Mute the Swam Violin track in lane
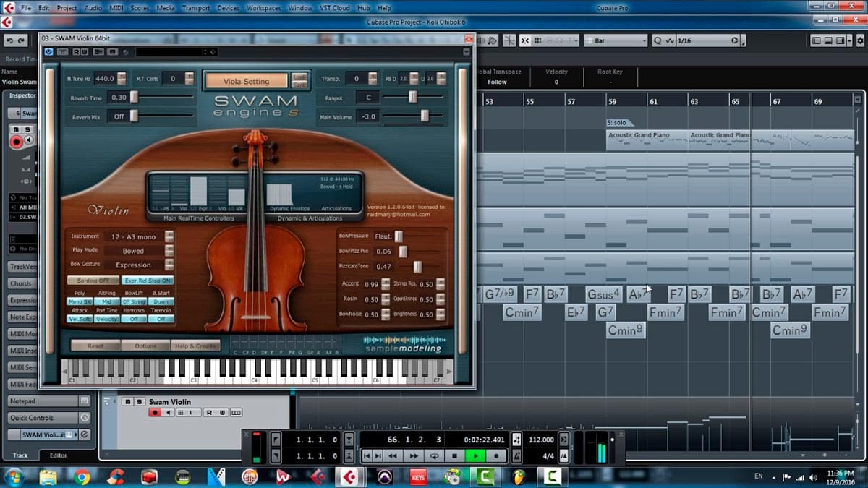 point(127,402)
